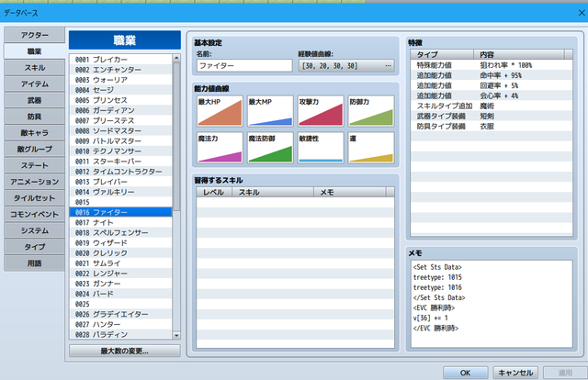Select the 命中率 + 95% trait row
Image resolution: width=588 pixels, height=380 pixels.
492,75
